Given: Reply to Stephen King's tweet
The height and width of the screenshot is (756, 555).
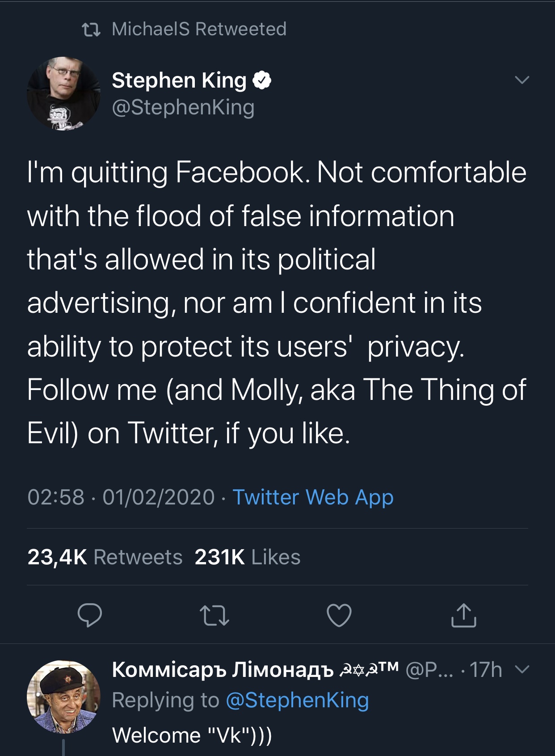Looking at the screenshot, I should pyautogui.click(x=90, y=615).
